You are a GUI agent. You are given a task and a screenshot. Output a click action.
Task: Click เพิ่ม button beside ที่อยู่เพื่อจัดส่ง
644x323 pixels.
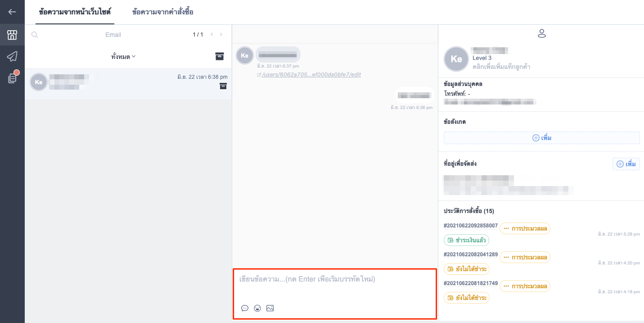coord(626,164)
